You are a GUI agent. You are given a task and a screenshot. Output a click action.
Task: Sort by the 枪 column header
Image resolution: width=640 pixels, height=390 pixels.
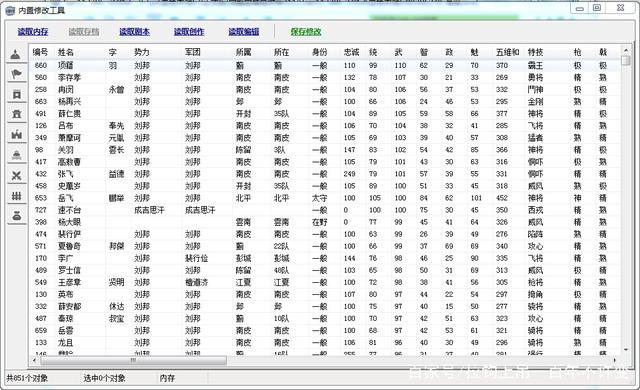coord(577,52)
